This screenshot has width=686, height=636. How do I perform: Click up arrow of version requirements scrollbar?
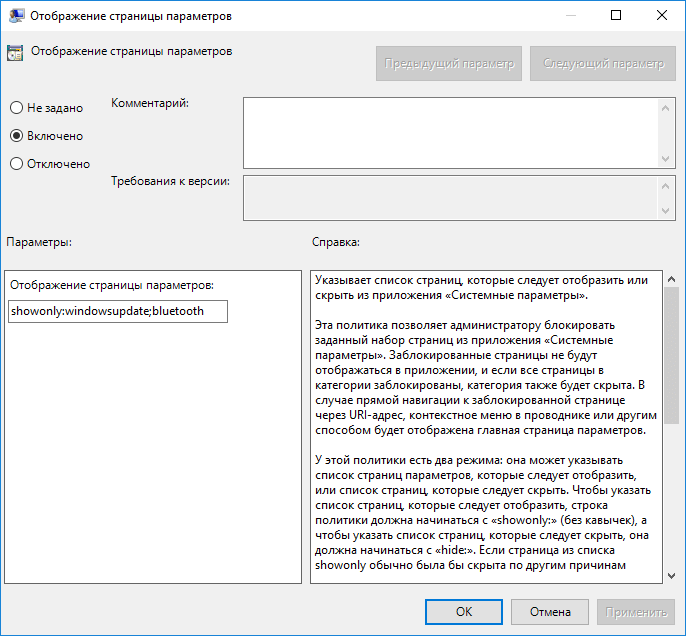coord(665,186)
